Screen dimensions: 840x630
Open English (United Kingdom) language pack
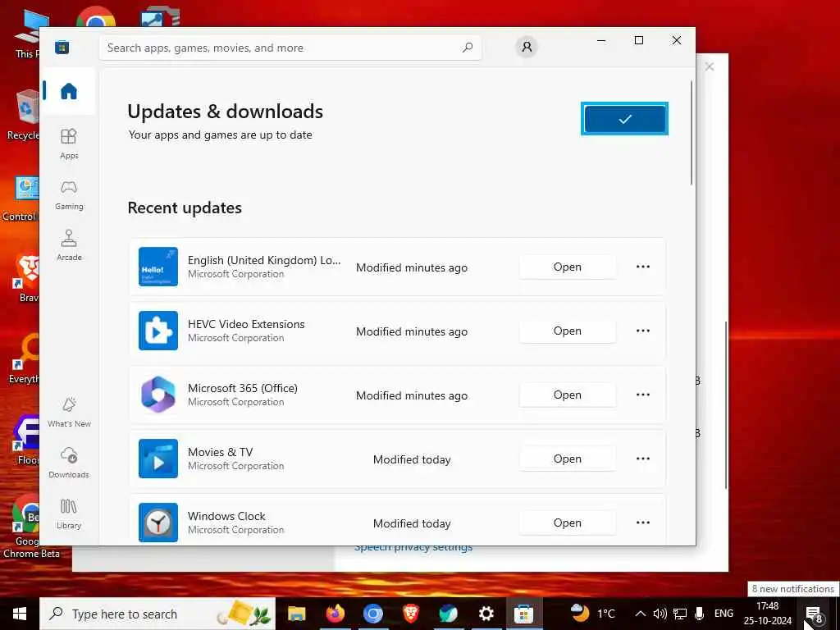[x=568, y=267]
